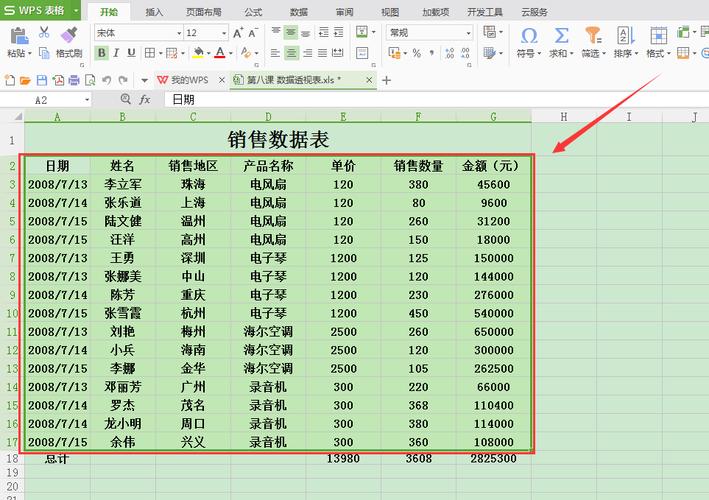
Task: Toggle bold formatting
Action: (101, 53)
